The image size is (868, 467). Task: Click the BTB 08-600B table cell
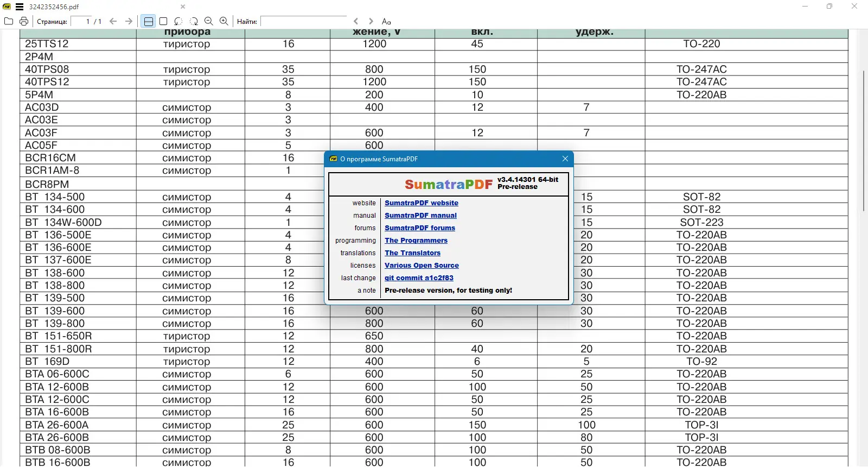78,450
